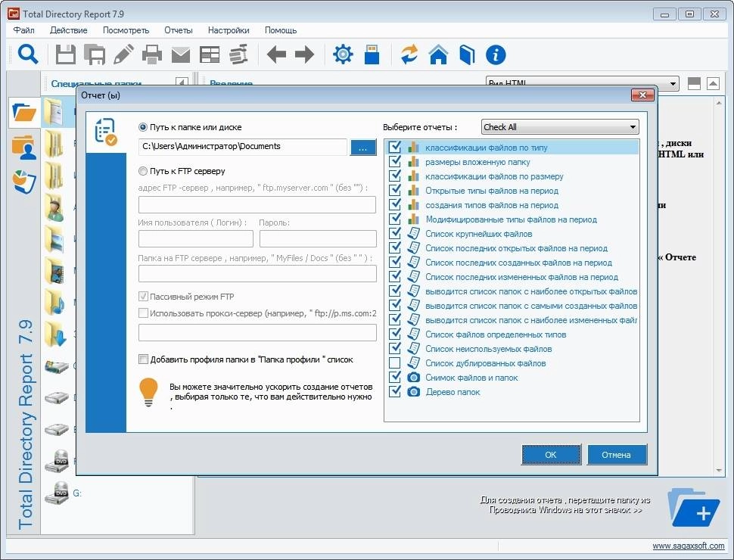Open the 'Вид HTML' view dropdown

(583, 83)
